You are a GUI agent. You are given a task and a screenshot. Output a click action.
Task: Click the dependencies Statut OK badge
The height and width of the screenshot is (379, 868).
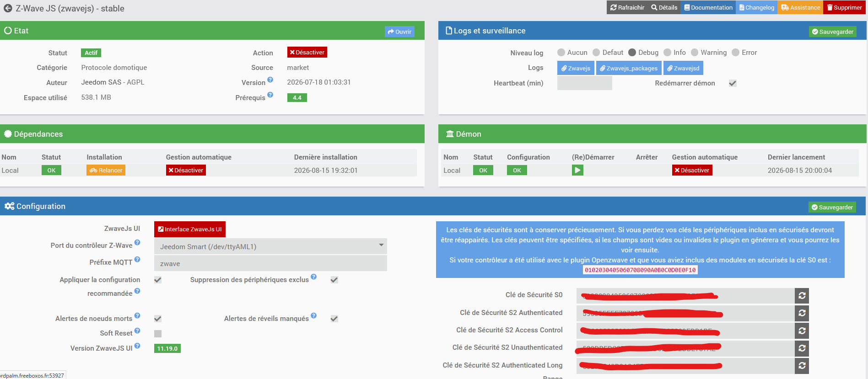pos(51,170)
